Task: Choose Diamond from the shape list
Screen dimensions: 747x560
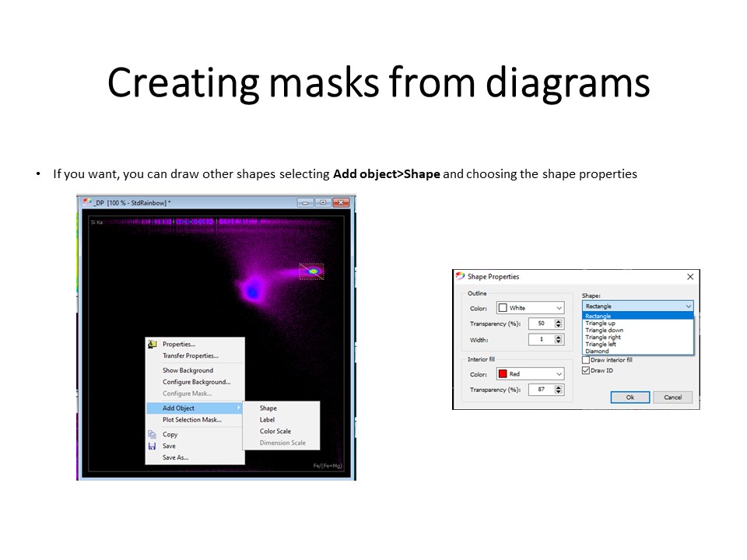Action: click(x=598, y=352)
